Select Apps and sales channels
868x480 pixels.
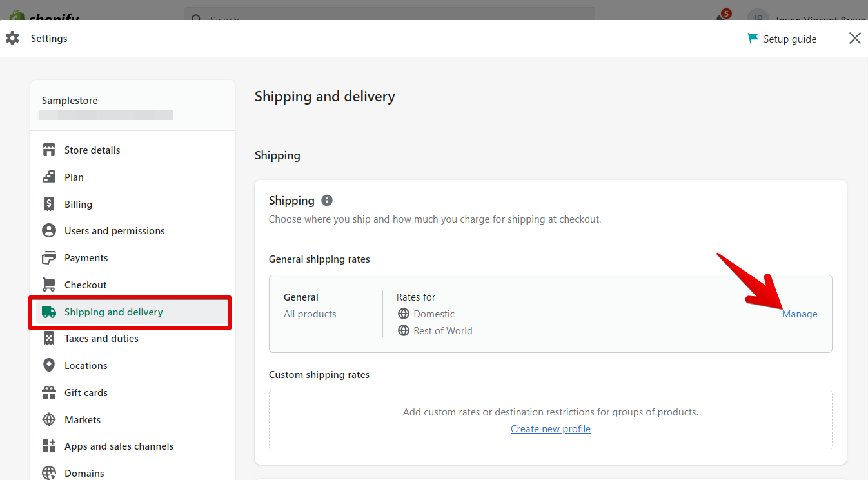119,446
